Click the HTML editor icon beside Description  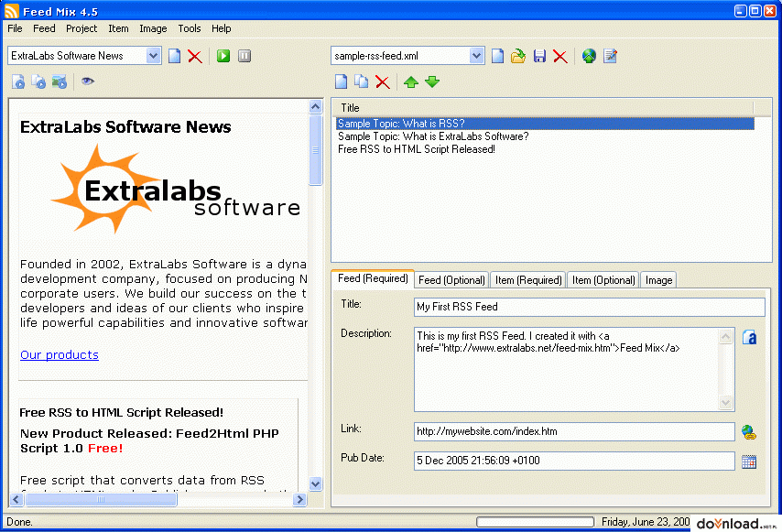point(749,338)
